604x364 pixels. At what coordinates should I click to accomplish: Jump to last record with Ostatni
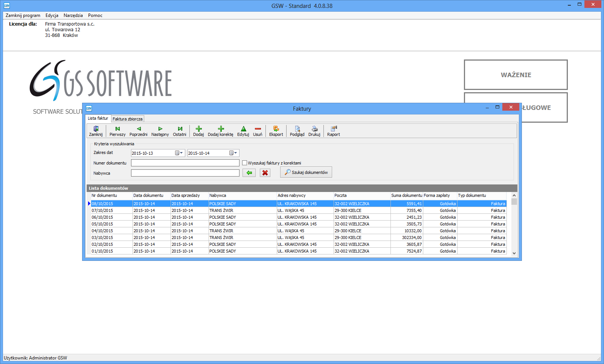click(180, 131)
